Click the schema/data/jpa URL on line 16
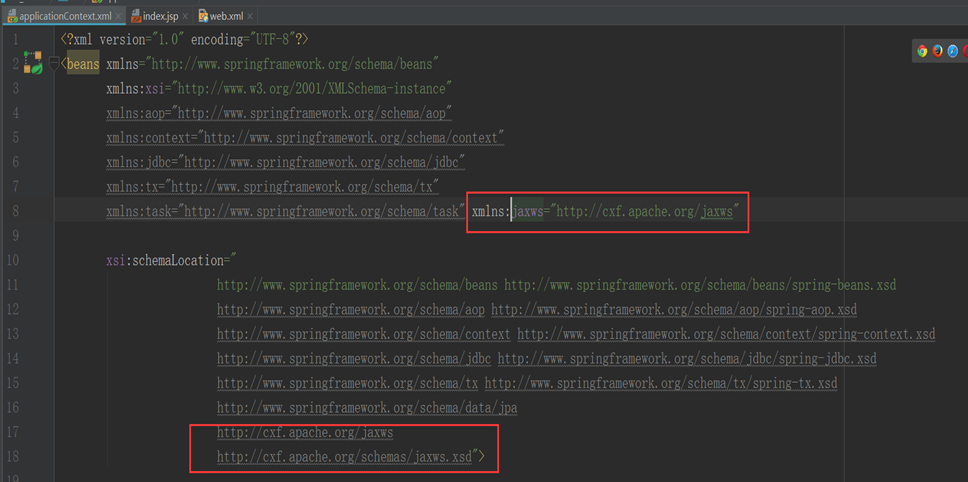This screenshot has width=968, height=482. pos(367,409)
